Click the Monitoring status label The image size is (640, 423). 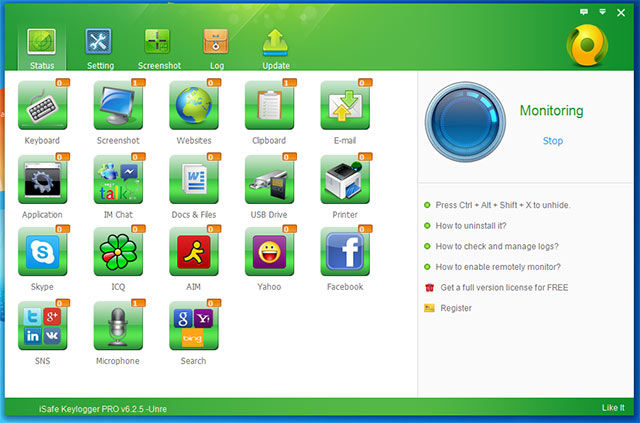(x=551, y=111)
